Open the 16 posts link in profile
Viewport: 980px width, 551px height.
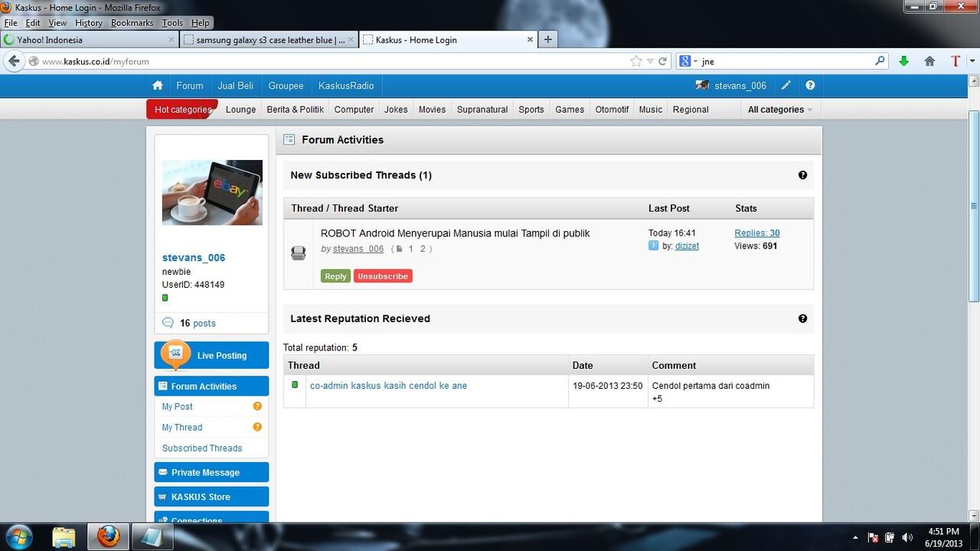(198, 323)
